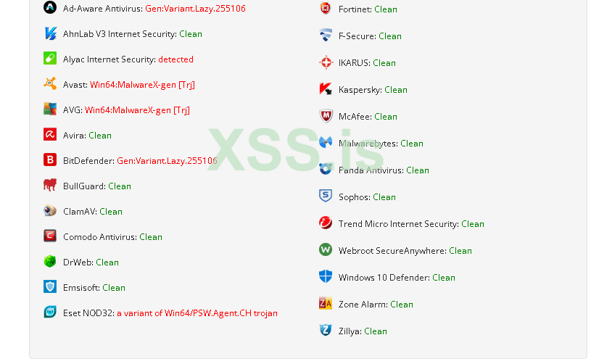This screenshot has height=364, width=591.
Task: Click the AhnLab V3 Internet Security icon
Action: pyautogui.click(x=50, y=33)
